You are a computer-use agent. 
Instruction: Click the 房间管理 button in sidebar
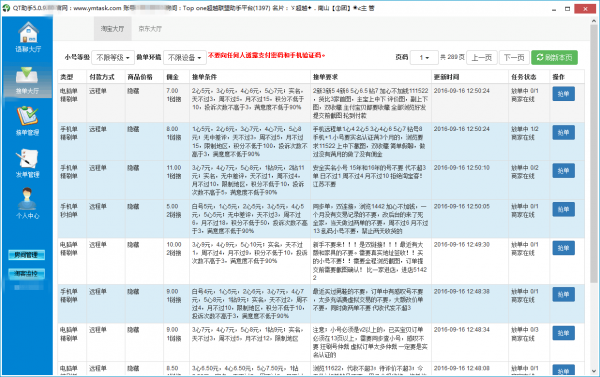click(x=26, y=255)
